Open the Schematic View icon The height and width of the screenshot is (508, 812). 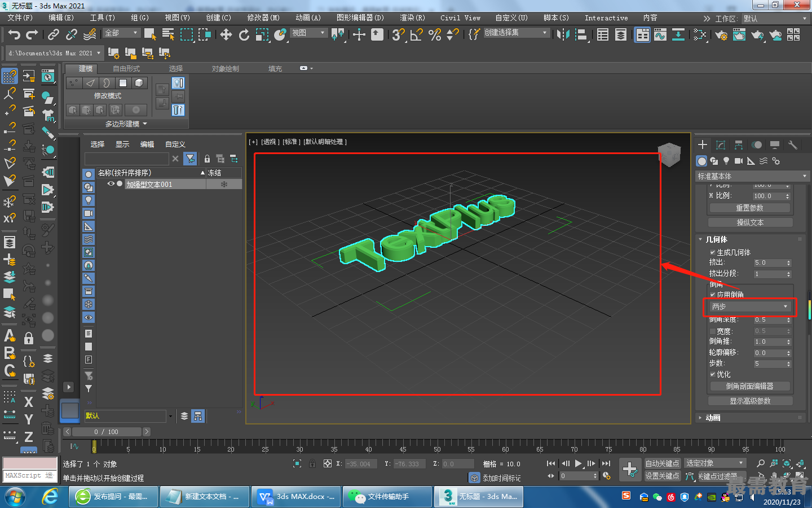700,35
